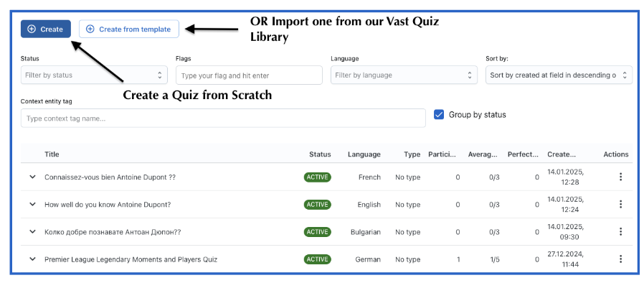
Task: Click the Create quiz button
Action: pos(46,29)
